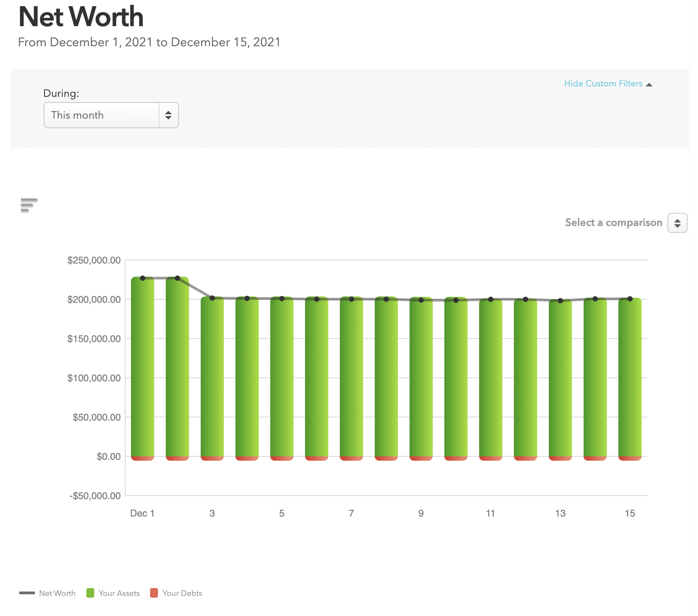Collapse filters using the arrow beside Hide Custom Filters

point(649,84)
